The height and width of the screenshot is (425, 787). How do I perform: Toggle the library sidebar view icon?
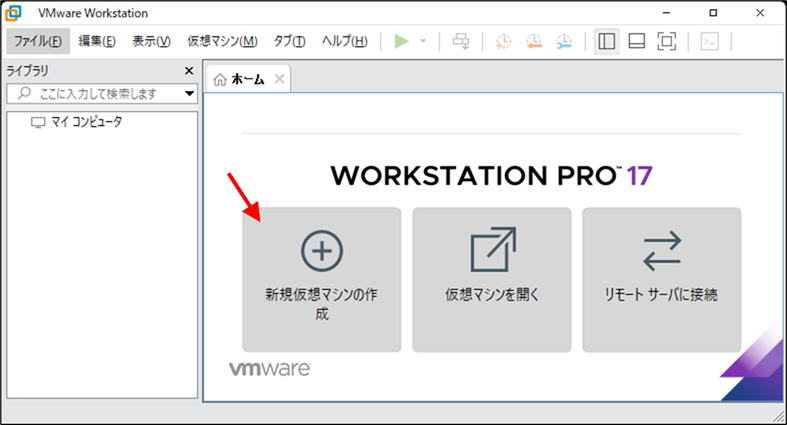click(x=606, y=41)
